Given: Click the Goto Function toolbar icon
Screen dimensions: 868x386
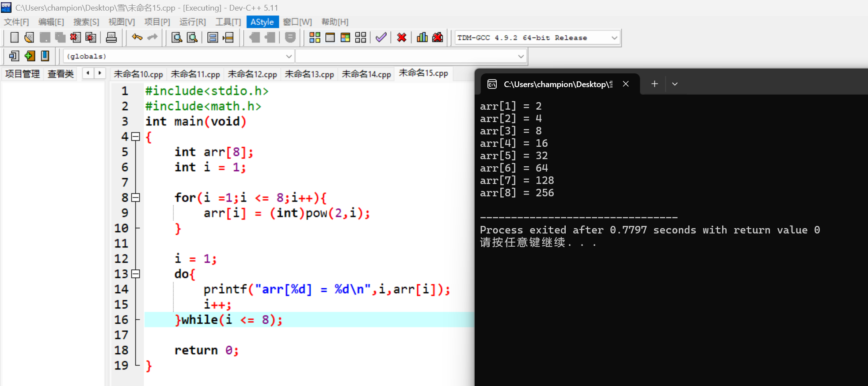Looking at the screenshot, I should point(213,38).
